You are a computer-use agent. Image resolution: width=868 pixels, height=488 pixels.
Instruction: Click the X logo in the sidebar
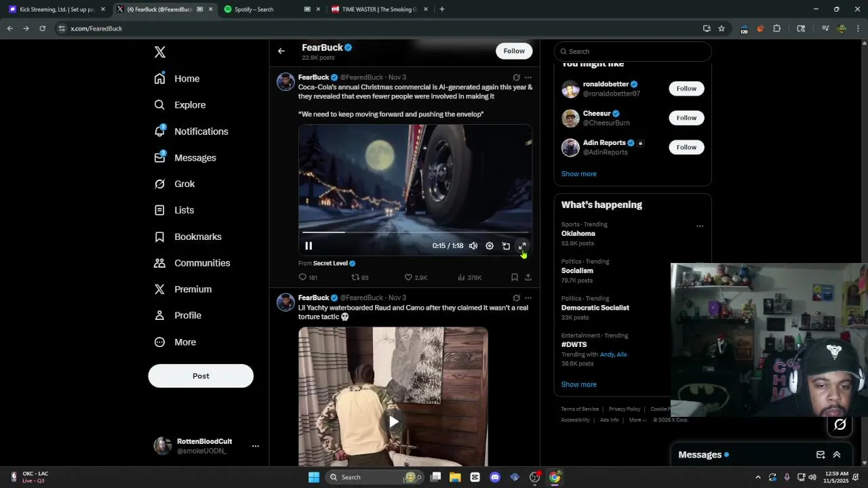[x=160, y=52]
